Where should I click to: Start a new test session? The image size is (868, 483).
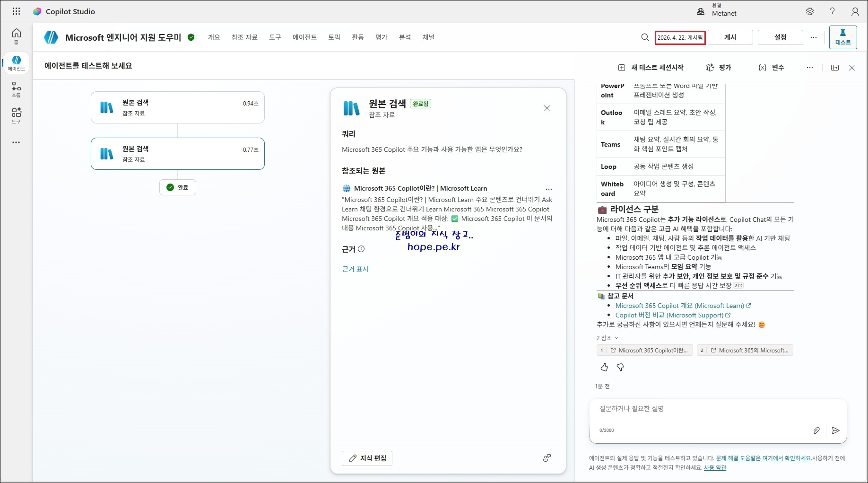651,68
